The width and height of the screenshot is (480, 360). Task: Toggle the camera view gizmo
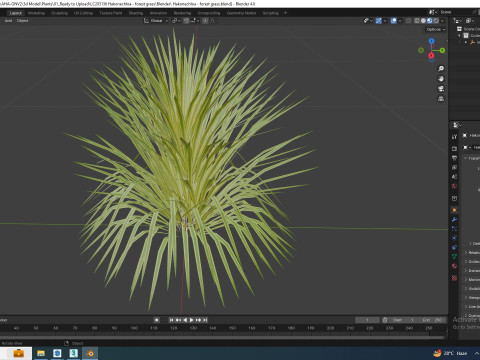pyautogui.click(x=441, y=89)
